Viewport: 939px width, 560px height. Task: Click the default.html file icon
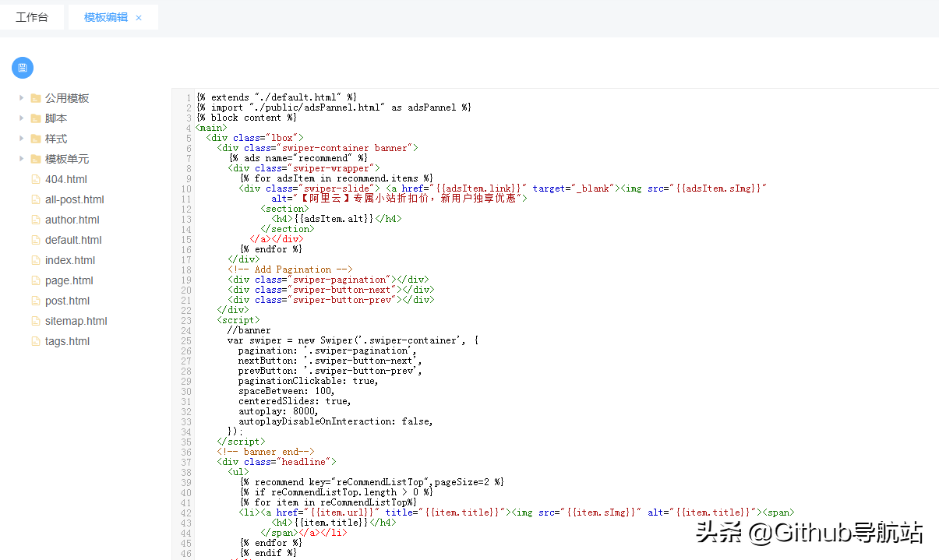(x=35, y=240)
